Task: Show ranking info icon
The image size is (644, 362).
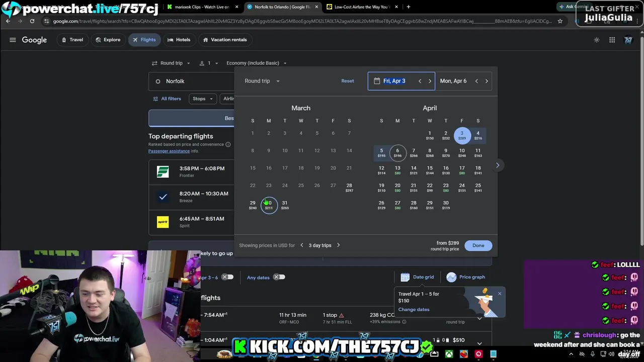Action: tap(228, 144)
